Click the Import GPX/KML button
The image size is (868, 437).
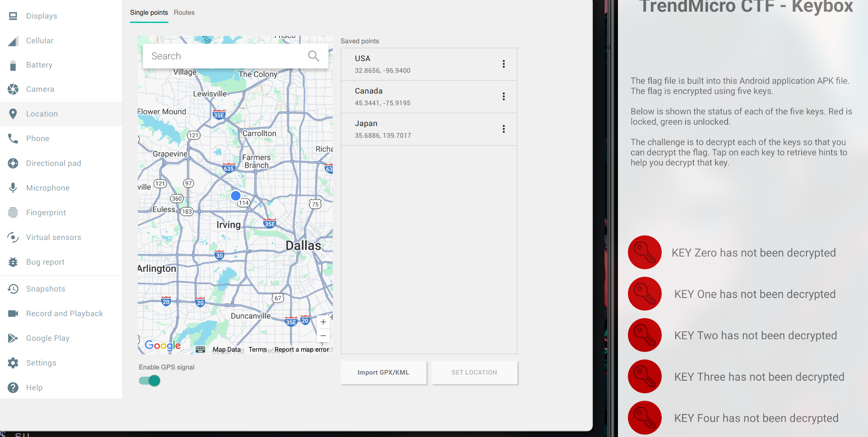(384, 372)
